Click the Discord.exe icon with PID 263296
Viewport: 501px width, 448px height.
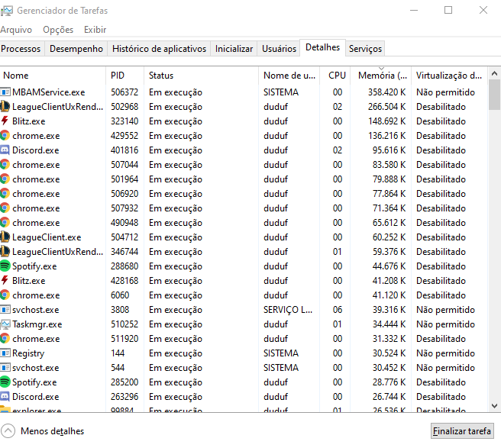coord(5,397)
